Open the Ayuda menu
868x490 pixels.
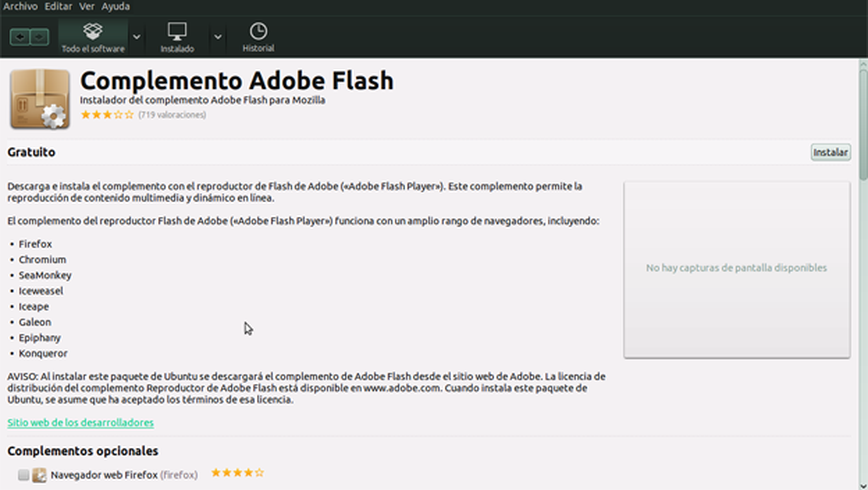[116, 6]
